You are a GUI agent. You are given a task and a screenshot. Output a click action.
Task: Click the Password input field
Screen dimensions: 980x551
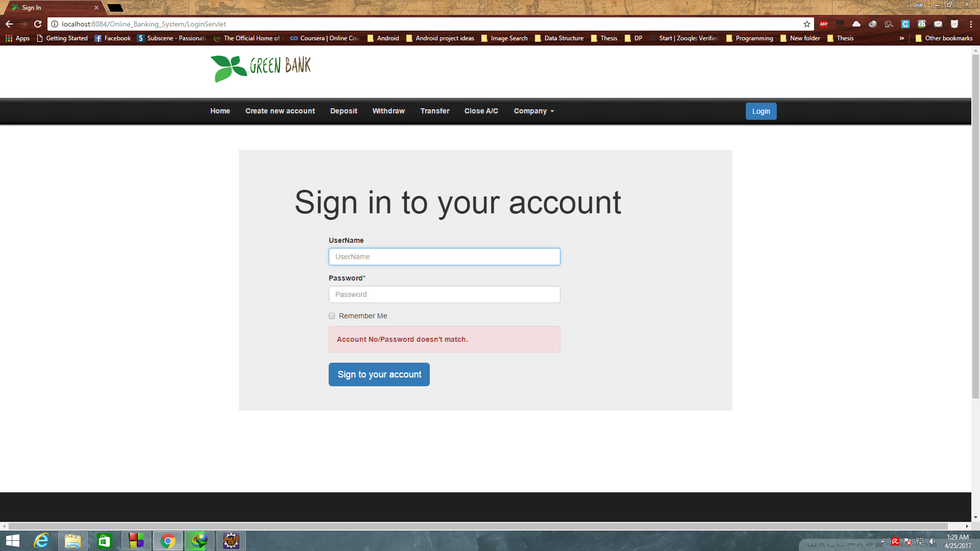[444, 294]
